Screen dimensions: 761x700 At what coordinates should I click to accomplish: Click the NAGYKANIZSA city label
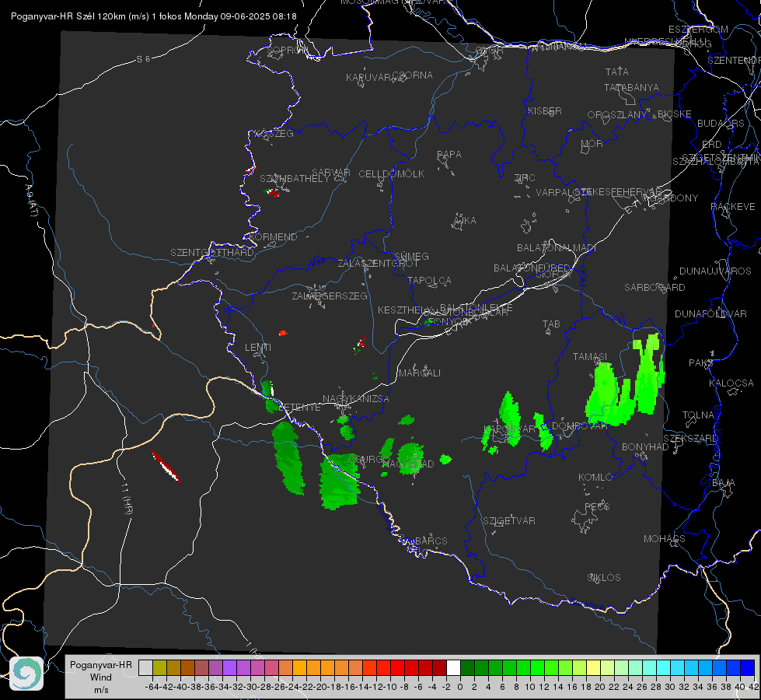[356, 399]
